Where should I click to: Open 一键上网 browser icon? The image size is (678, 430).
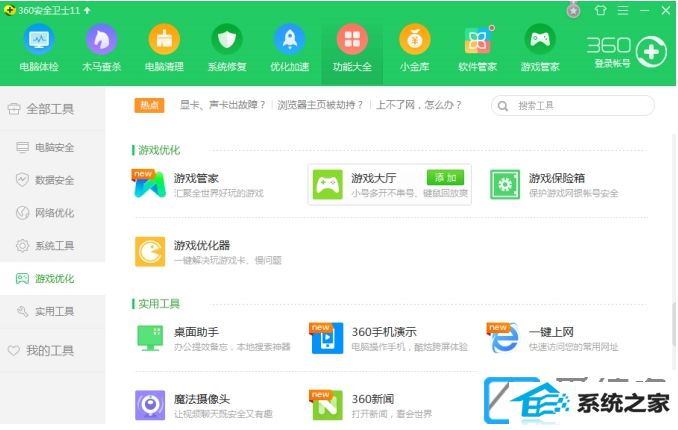click(504, 338)
